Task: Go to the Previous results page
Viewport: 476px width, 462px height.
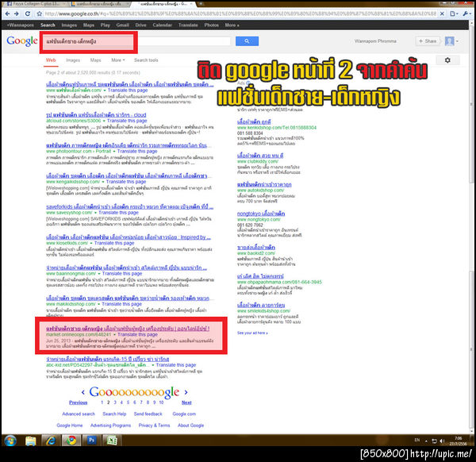Action: (78, 402)
